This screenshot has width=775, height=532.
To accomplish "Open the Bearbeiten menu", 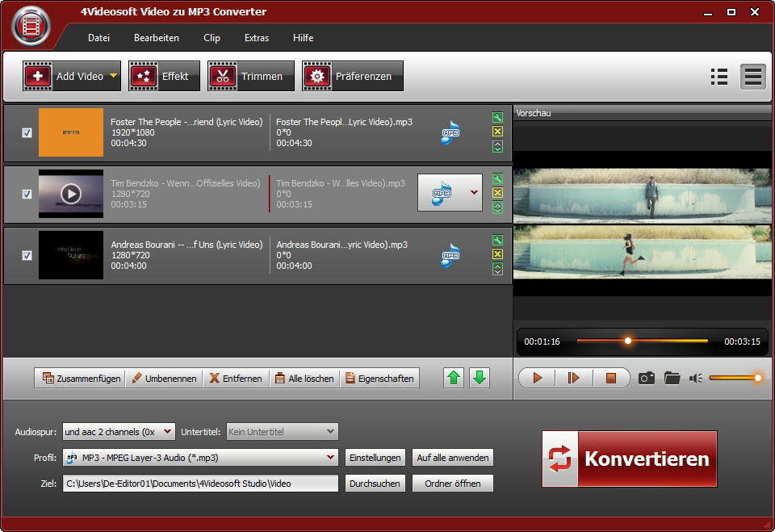I will pyautogui.click(x=157, y=38).
